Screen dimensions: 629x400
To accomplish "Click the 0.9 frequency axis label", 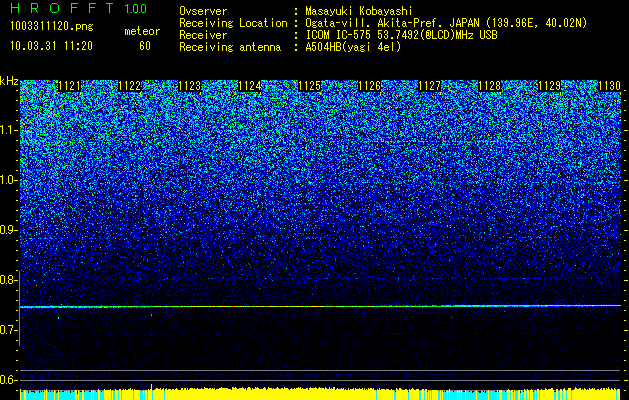I will coord(9,230).
